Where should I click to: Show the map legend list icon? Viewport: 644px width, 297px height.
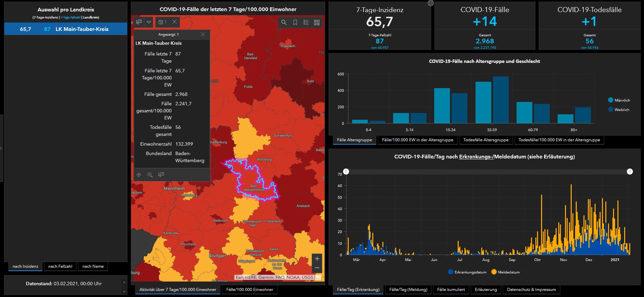click(306, 22)
